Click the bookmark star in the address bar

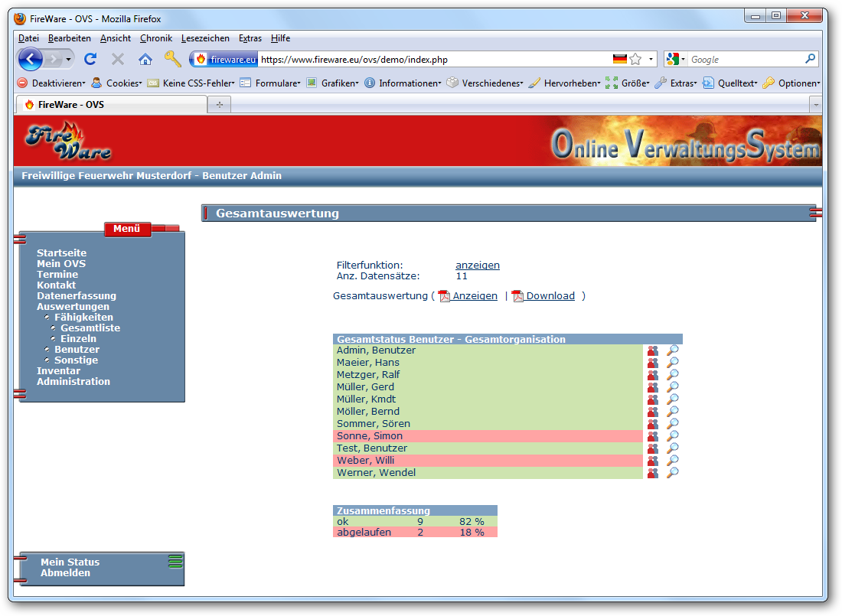point(635,60)
